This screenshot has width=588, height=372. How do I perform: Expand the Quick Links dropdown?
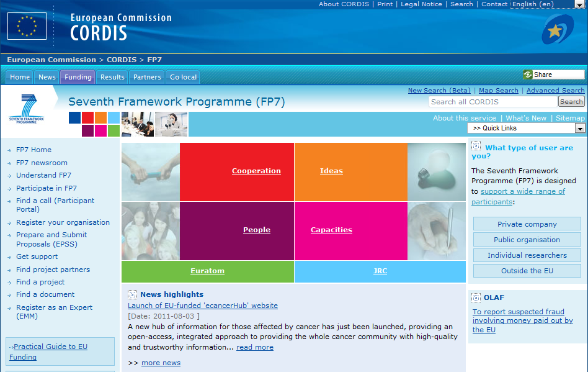[x=526, y=128]
